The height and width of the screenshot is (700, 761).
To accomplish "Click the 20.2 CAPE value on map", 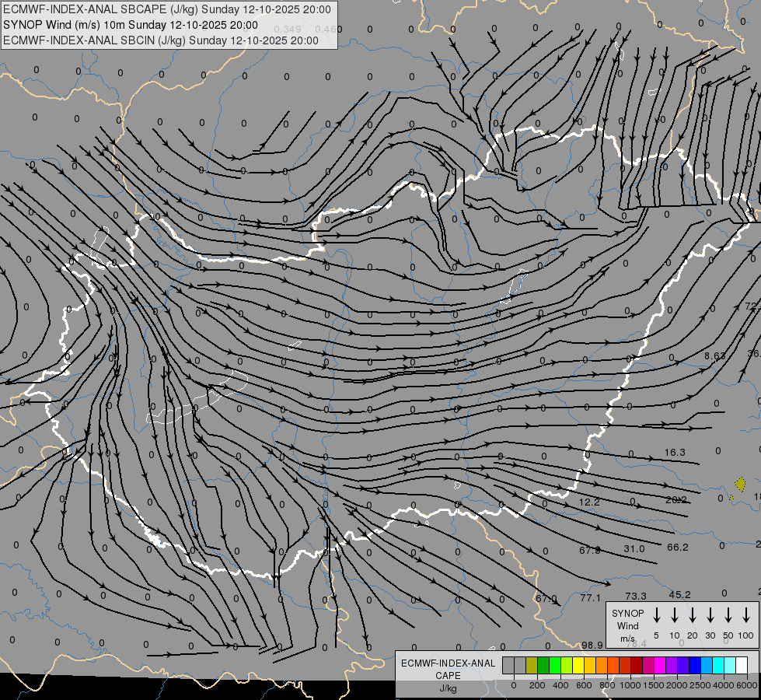I will (x=676, y=500).
